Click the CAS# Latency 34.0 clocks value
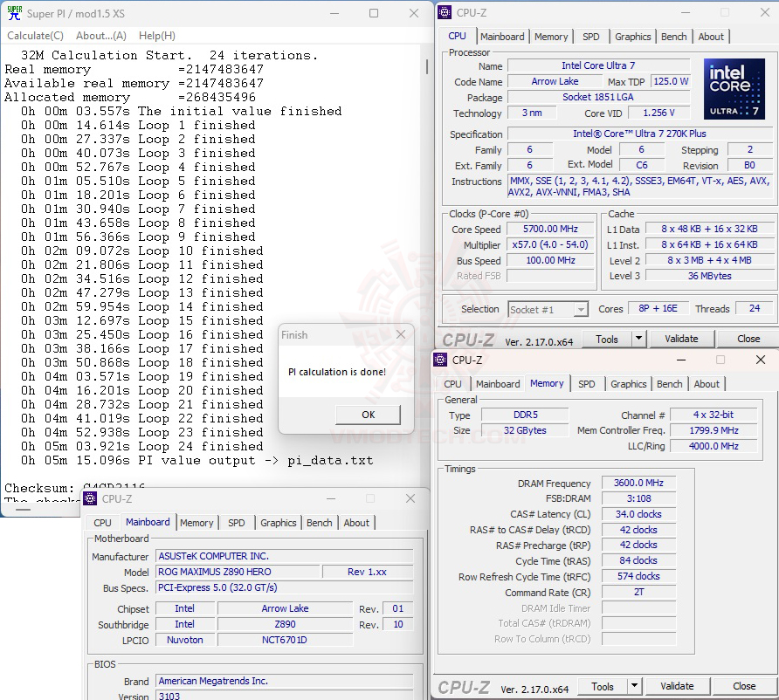Screen dimensions: 779x700 pyautogui.click(x=638, y=514)
